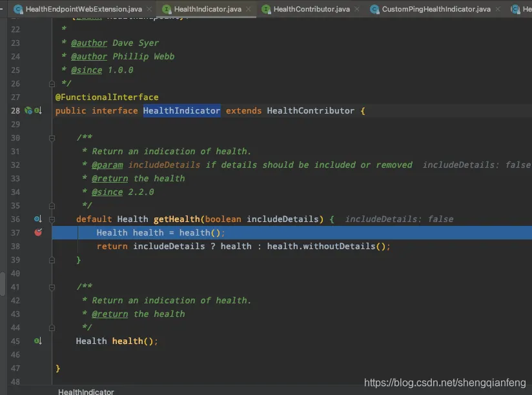
Task: Collapse the Javadoc comment starting at line 41
Action: (x=52, y=287)
